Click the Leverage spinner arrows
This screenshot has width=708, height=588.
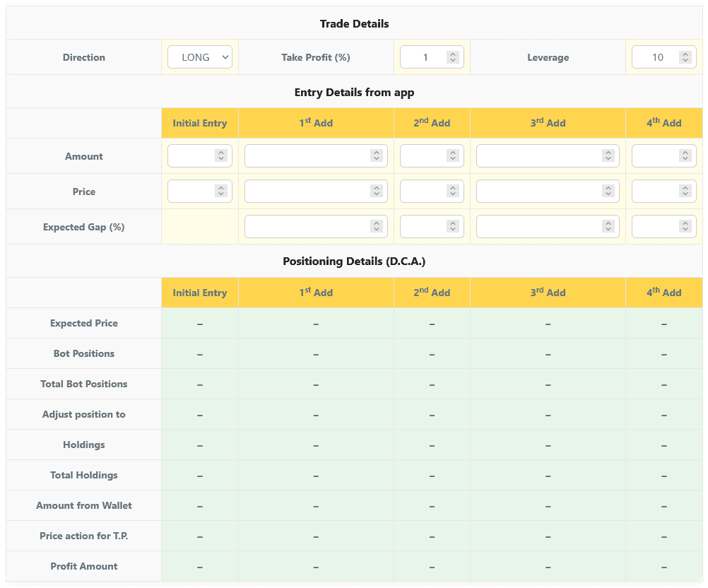(x=685, y=57)
